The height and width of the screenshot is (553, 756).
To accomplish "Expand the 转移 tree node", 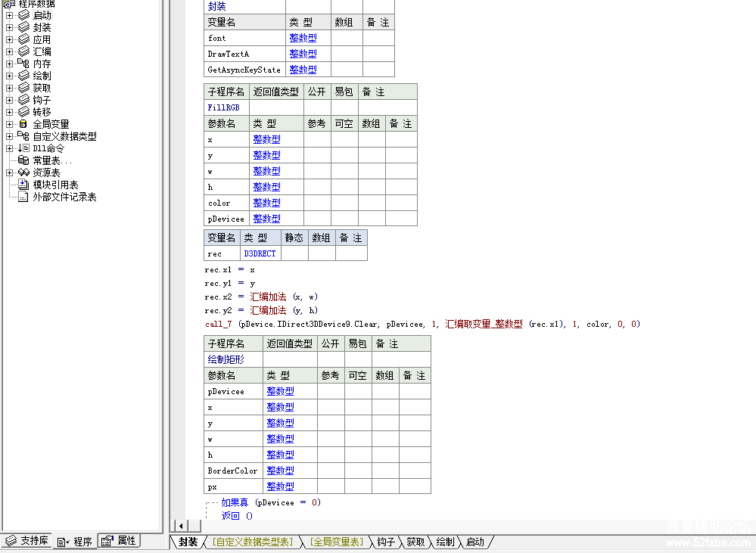I will (10, 112).
